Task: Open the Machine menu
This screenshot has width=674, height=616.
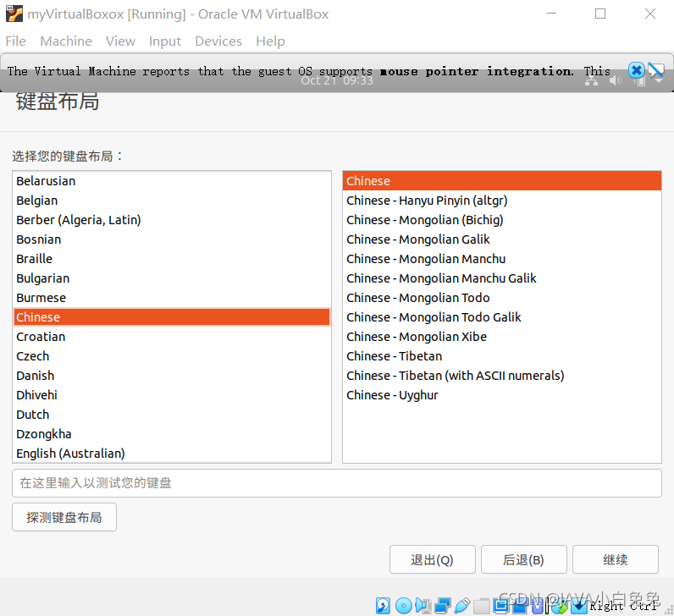Action: click(66, 41)
